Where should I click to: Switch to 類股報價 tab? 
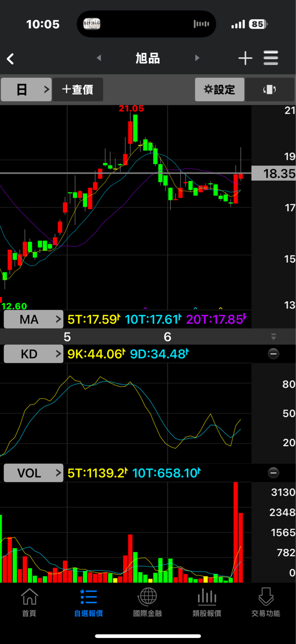click(207, 603)
